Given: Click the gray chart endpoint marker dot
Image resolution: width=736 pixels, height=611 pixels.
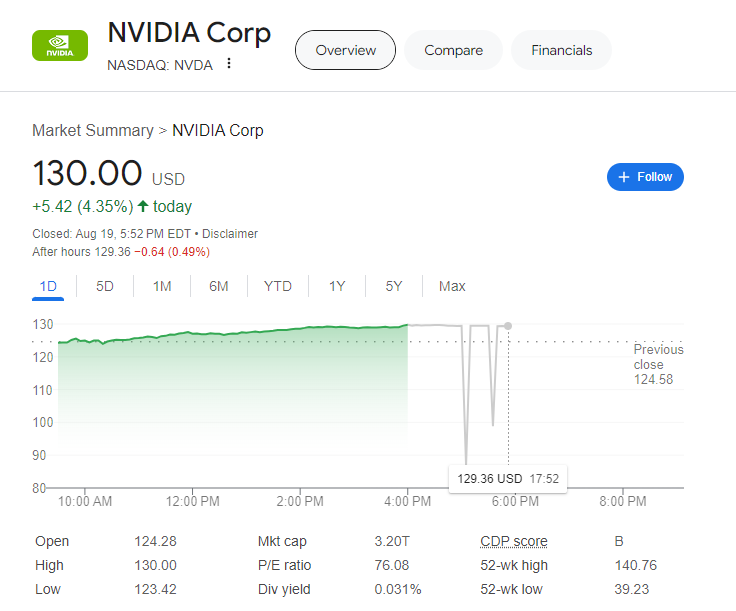Looking at the screenshot, I should pyautogui.click(x=508, y=326).
